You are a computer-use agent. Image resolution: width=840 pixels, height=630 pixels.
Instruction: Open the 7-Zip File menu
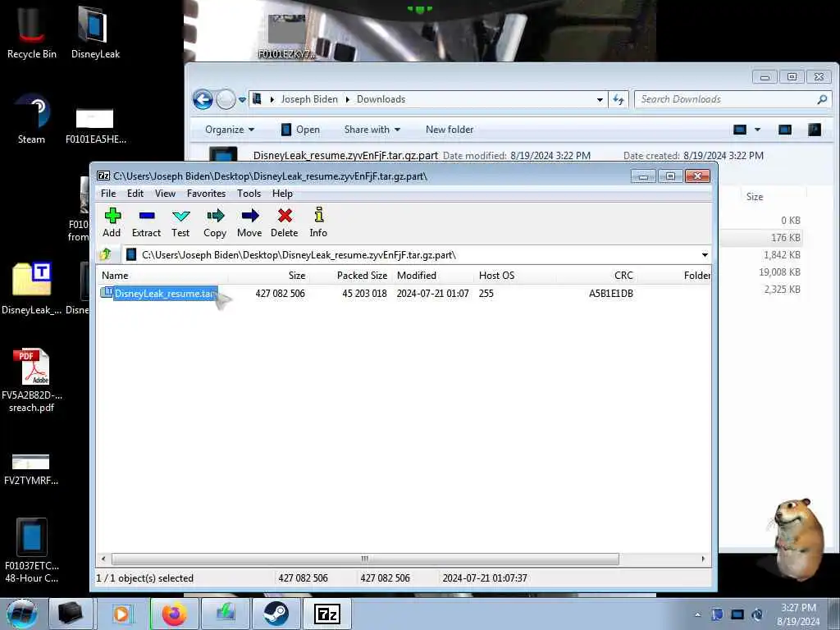[108, 194]
